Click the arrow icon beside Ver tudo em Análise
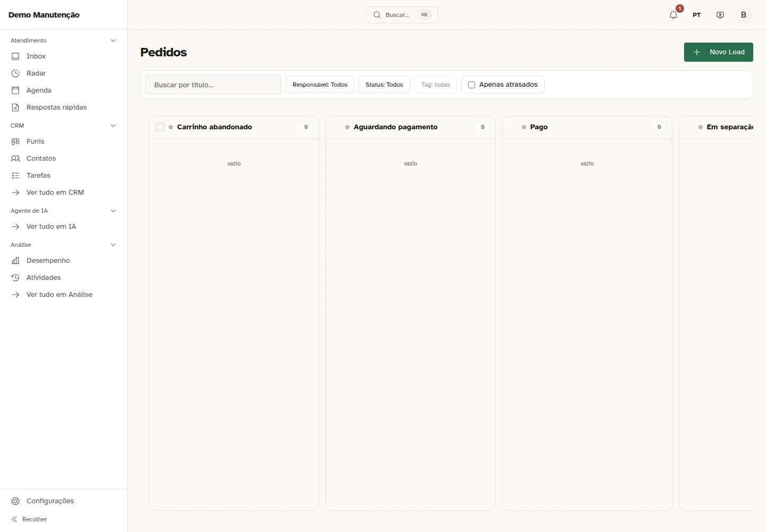 point(15,295)
